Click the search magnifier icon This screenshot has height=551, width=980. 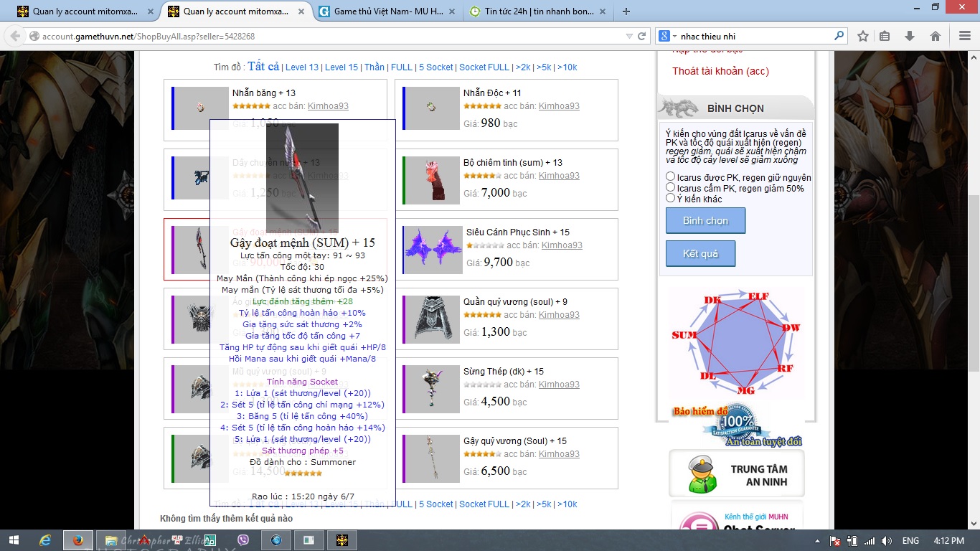[839, 36]
